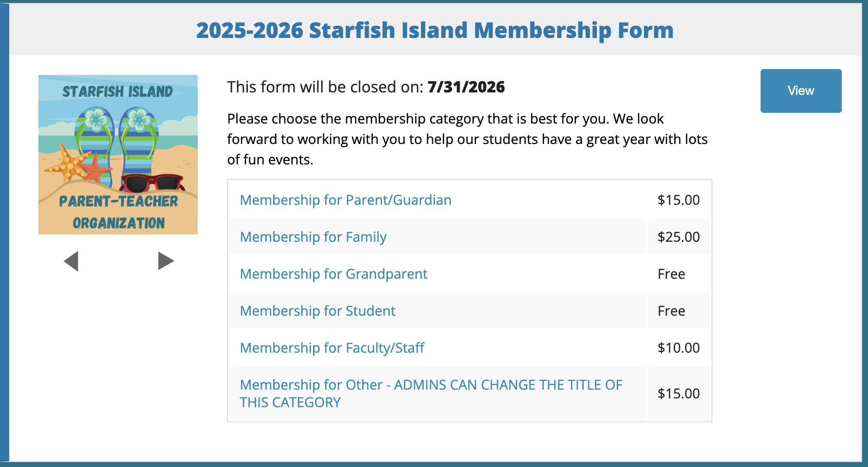This screenshot has width=868, height=467.
Task: Click the right arrow under the image
Action: click(x=166, y=261)
